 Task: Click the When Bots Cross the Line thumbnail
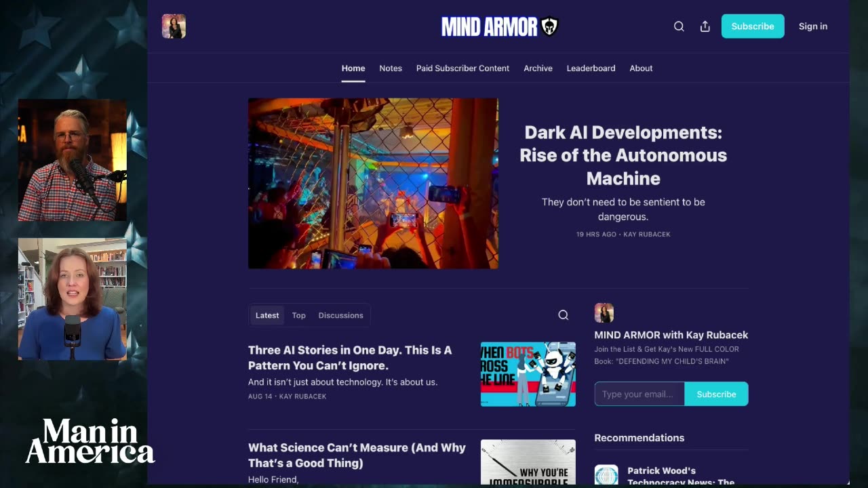pos(528,374)
